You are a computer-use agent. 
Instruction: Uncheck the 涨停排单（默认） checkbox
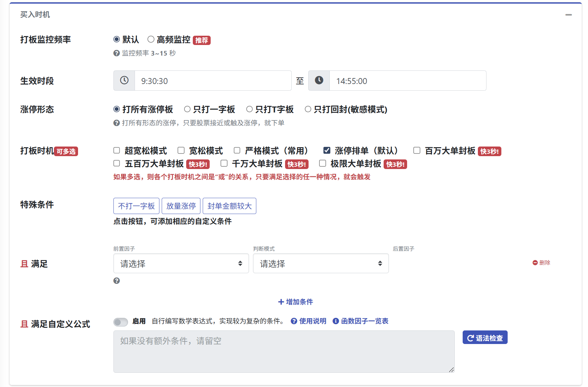[x=327, y=150]
